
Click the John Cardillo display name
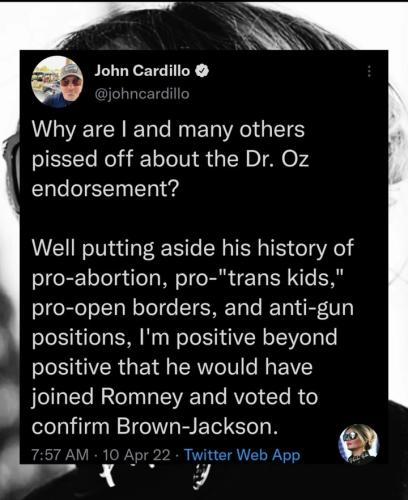click(x=142, y=71)
